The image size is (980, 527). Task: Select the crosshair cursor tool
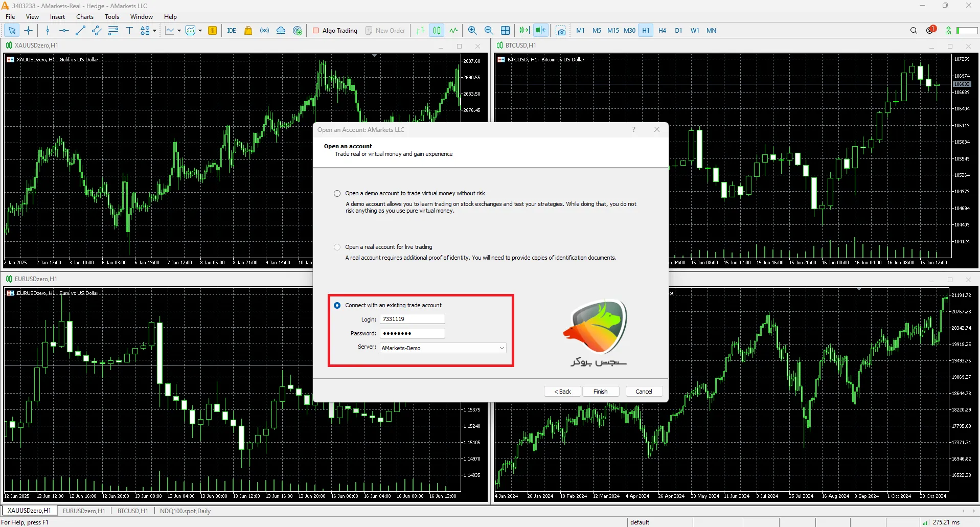pos(29,31)
